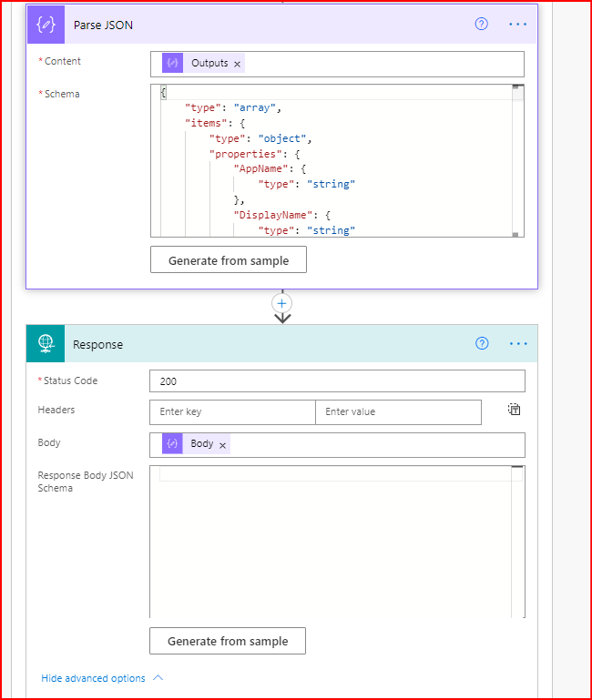Click the Headers Enter key field
Image resolution: width=592 pixels, height=700 pixels.
[232, 412]
